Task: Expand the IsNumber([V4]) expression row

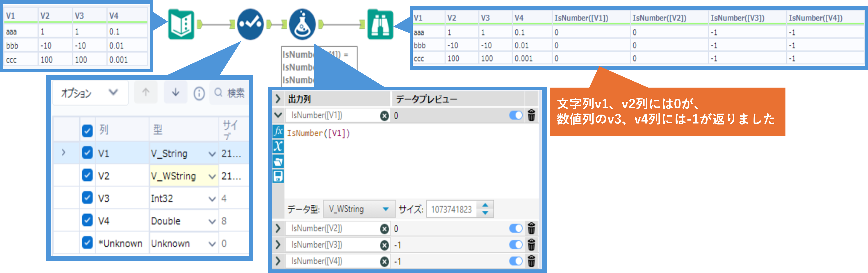Action: (278, 261)
